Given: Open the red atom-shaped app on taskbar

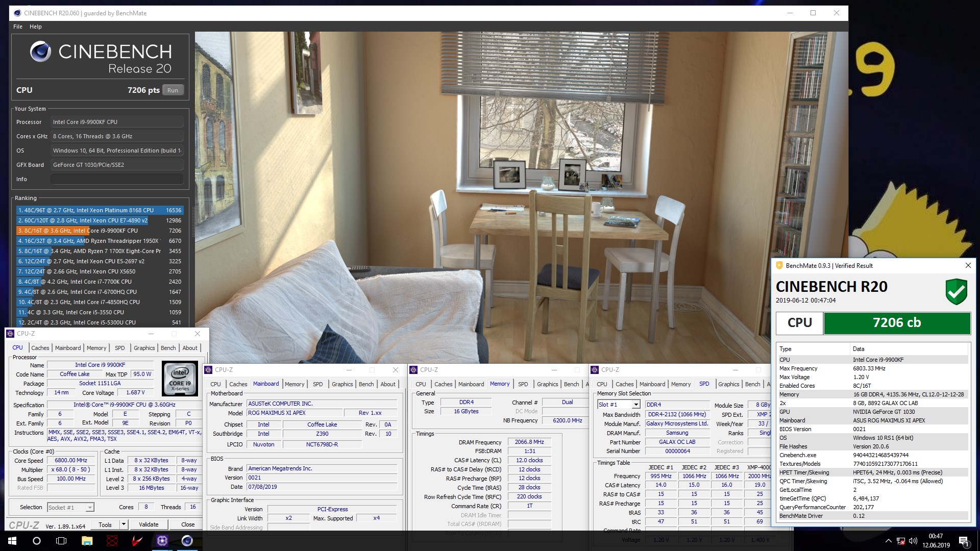Looking at the screenshot, I should 112,541.
